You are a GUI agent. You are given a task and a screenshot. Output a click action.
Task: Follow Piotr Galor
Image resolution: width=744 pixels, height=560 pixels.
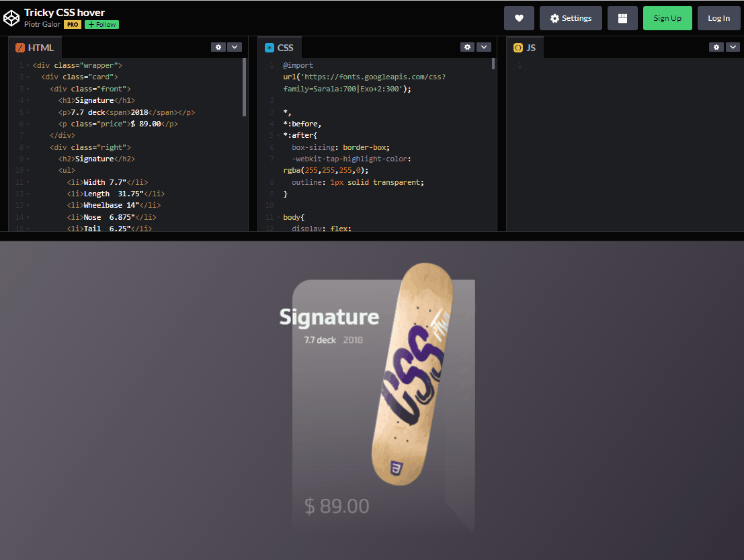pyautogui.click(x=102, y=25)
